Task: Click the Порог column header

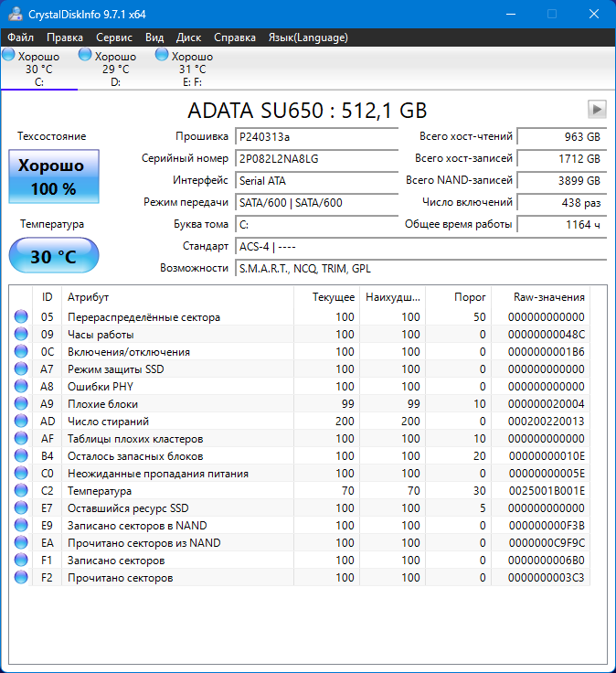Action: pyautogui.click(x=458, y=297)
